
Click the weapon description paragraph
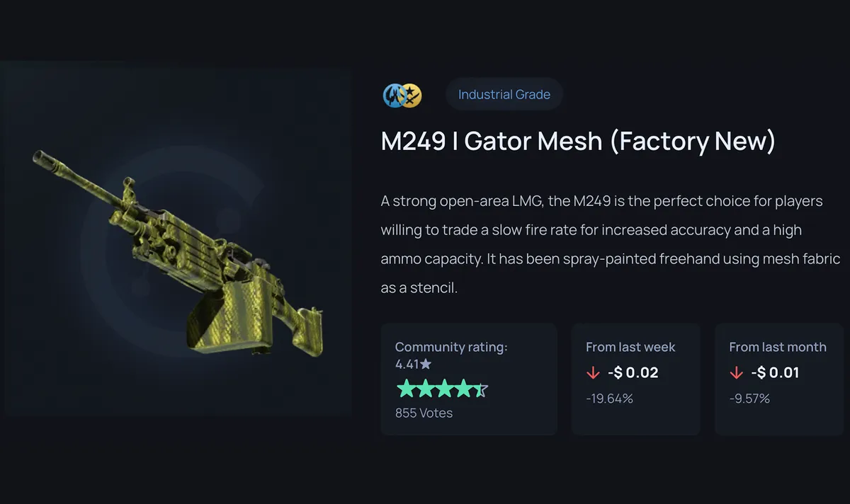(x=611, y=245)
